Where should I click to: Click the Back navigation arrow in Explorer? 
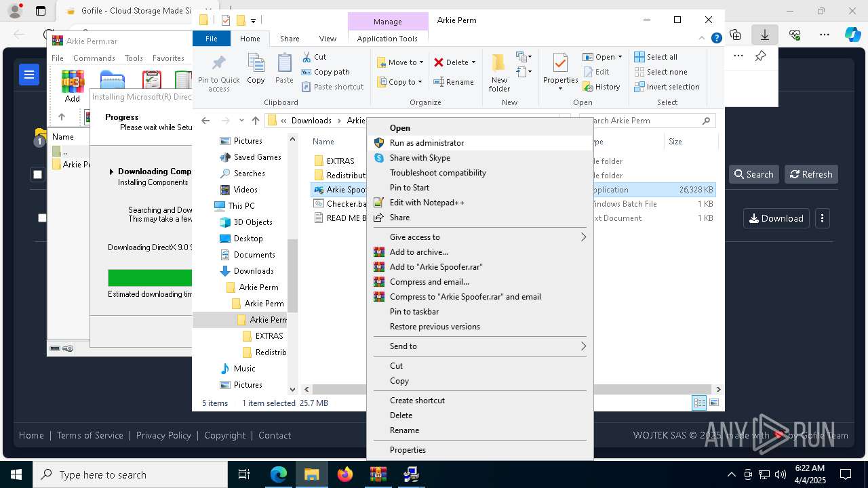point(205,121)
